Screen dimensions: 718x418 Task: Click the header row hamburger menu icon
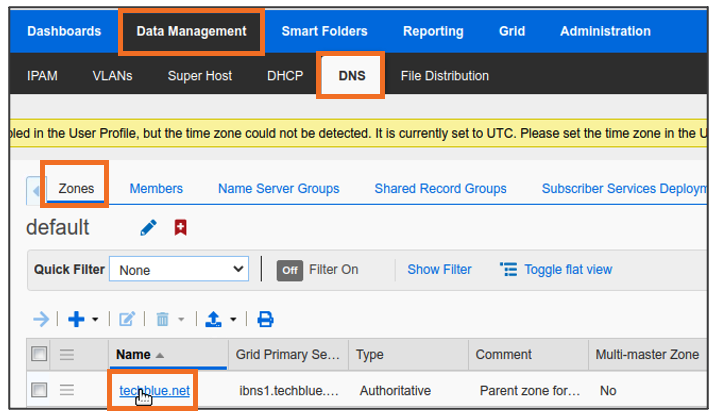pos(68,354)
